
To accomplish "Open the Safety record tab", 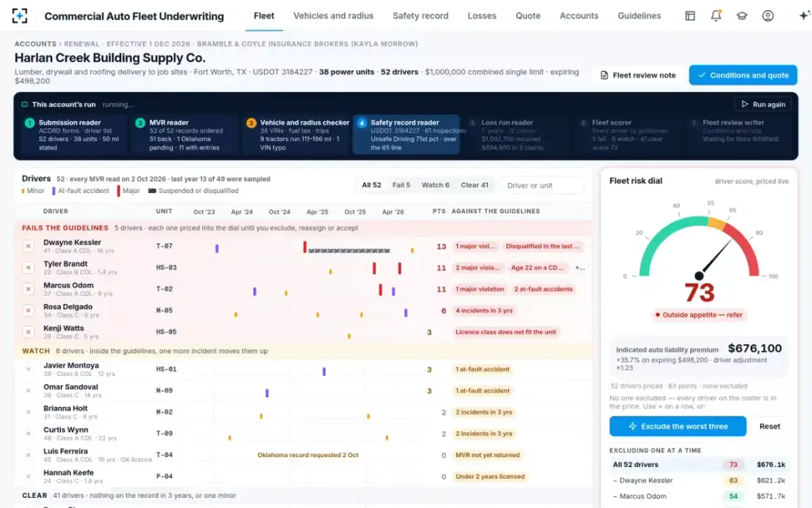I will [x=421, y=16].
